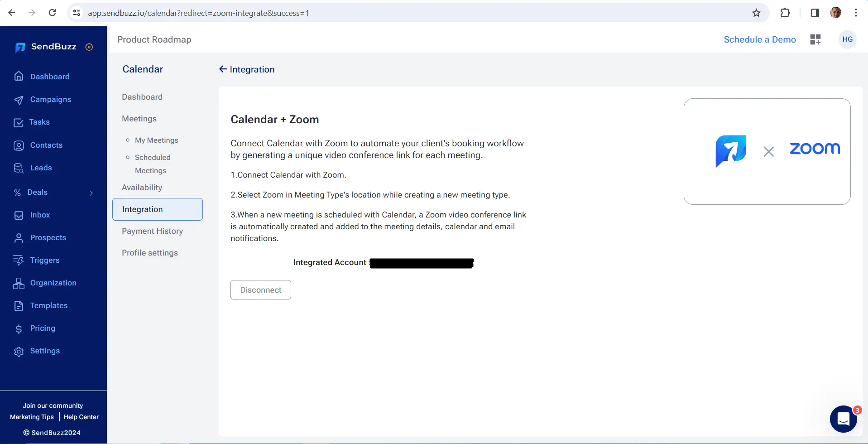Click the Inbox tray icon
The width and height of the screenshot is (868, 444).
pyautogui.click(x=19, y=215)
